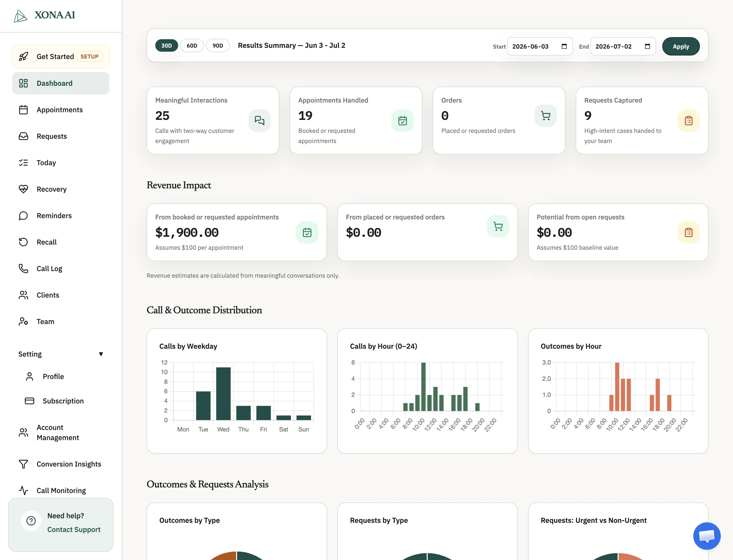
Task: Go to Appointments in the sidebar
Action: point(61,110)
